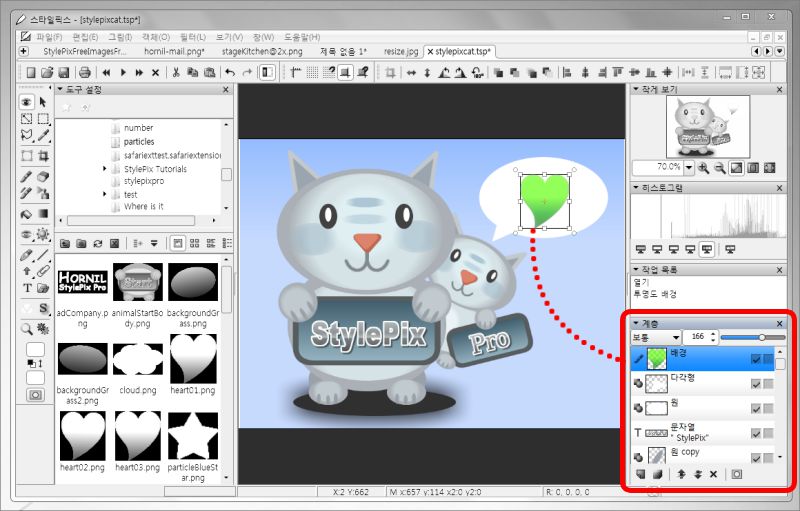The image size is (800, 511).
Task: Click the upper foreground color swatch in toolbox
Action: [35, 349]
